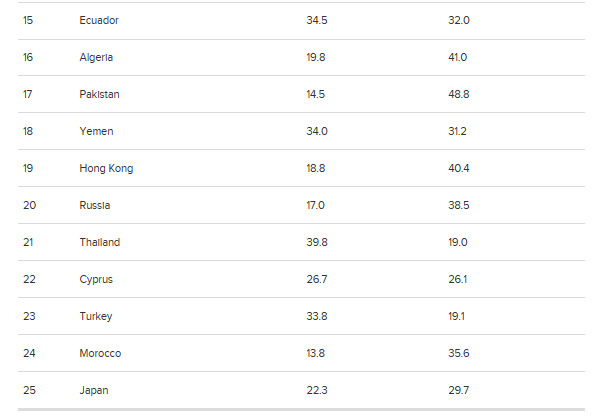601x416 pixels.
Task: Click rank number 25
Action: coord(29,390)
